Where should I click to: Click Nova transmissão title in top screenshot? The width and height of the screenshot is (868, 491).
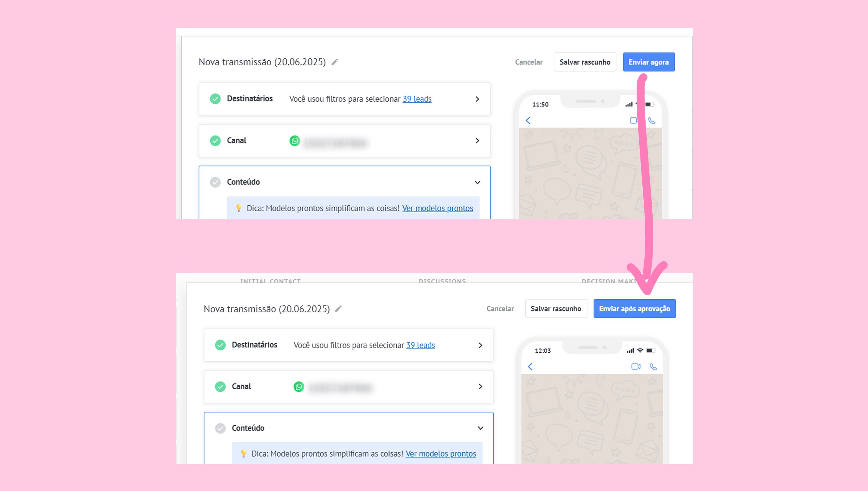(x=262, y=62)
